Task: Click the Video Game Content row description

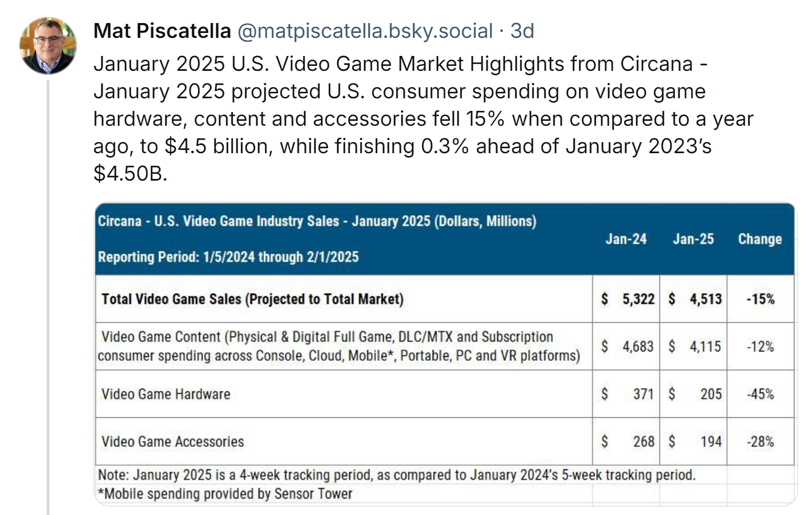Action: 338,346
